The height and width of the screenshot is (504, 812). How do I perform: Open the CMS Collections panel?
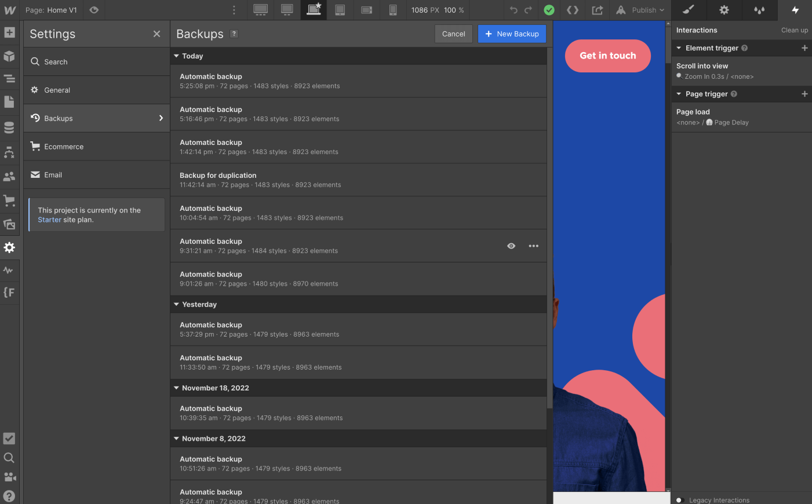(9, 125)
